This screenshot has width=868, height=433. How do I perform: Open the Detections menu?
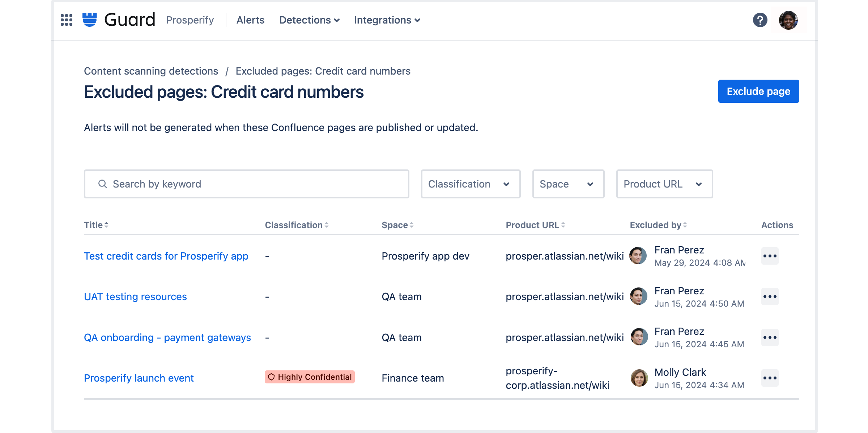[309, 20]
